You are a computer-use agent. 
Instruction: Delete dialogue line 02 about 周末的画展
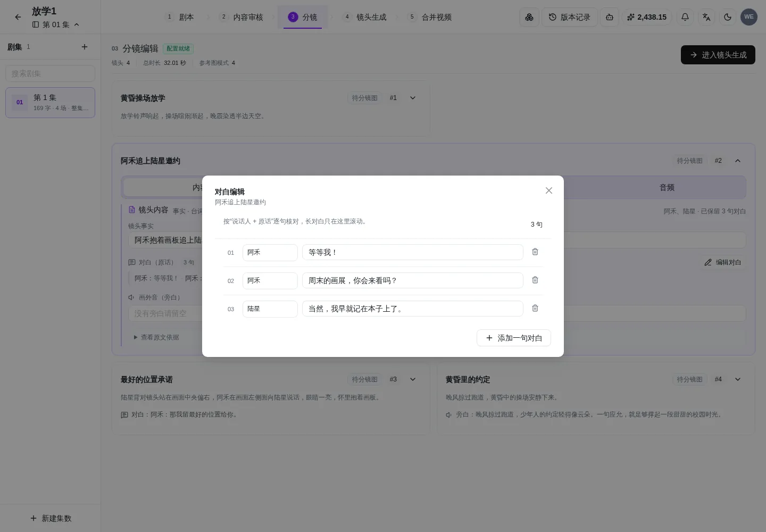(x=535, y=280)
